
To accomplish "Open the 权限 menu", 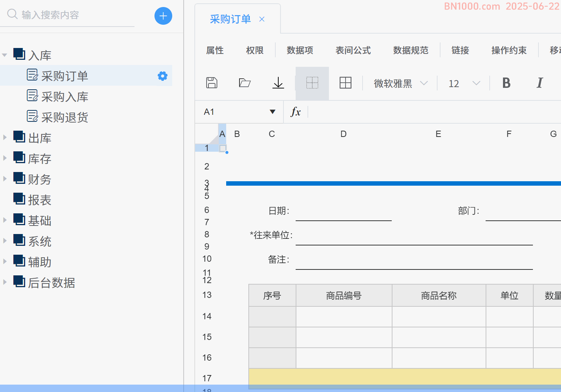I will [255, 50].
